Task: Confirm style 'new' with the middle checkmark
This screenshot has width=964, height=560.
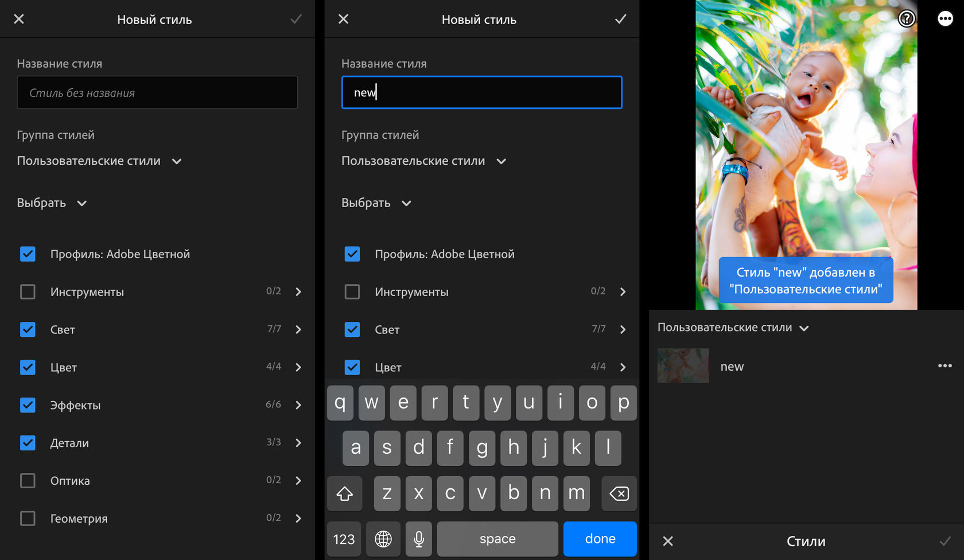Action: [621, 19]
